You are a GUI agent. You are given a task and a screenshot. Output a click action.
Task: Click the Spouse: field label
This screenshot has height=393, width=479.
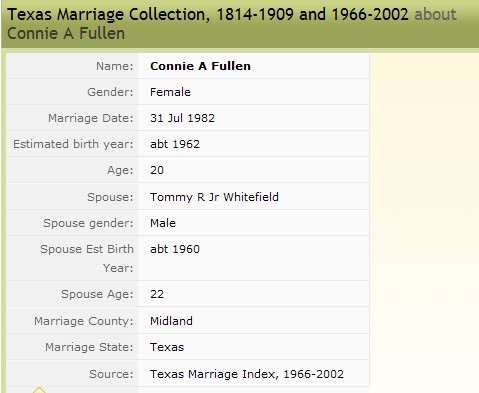click(x=110, y=197)
